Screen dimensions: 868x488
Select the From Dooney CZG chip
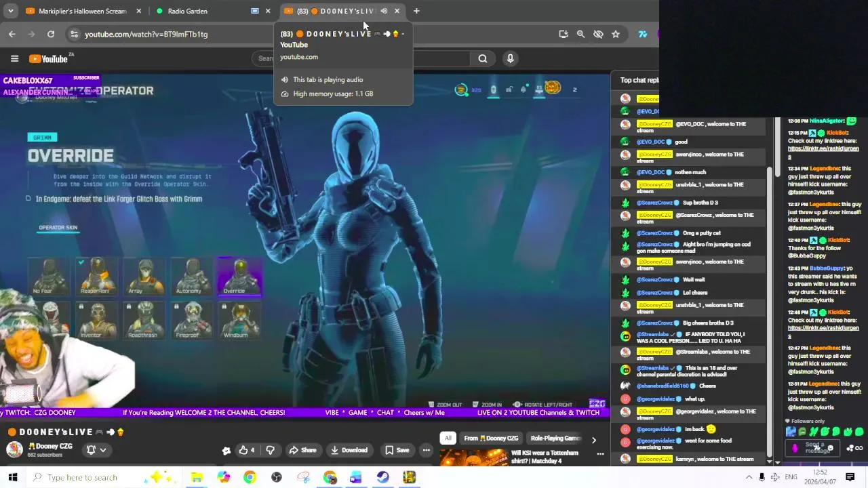[x=491, y=439]
